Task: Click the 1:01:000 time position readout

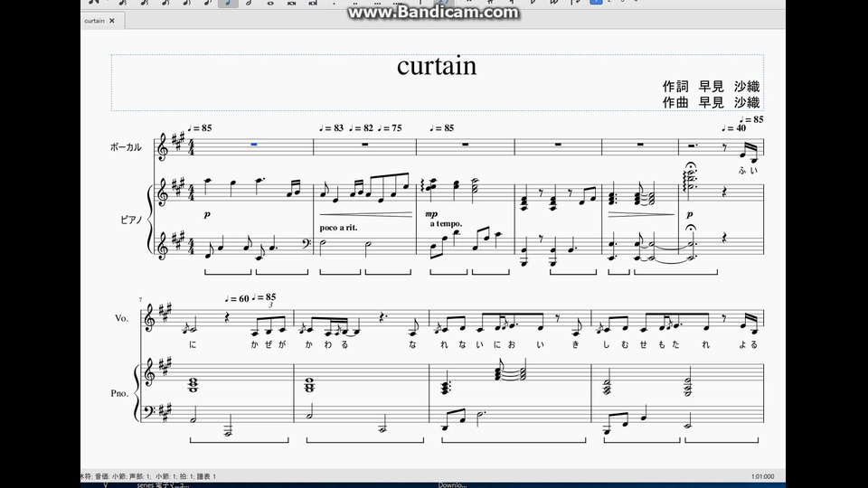Action: click(762, 476)
